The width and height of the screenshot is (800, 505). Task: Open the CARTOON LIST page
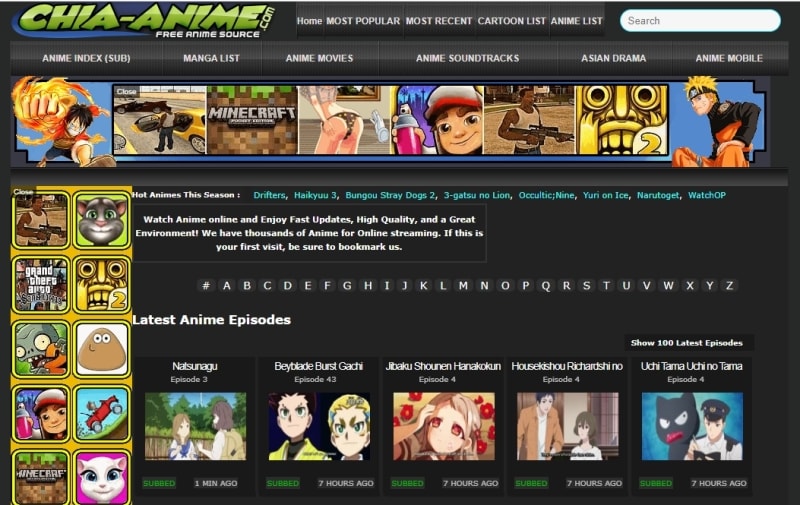(x=511, y=21)
